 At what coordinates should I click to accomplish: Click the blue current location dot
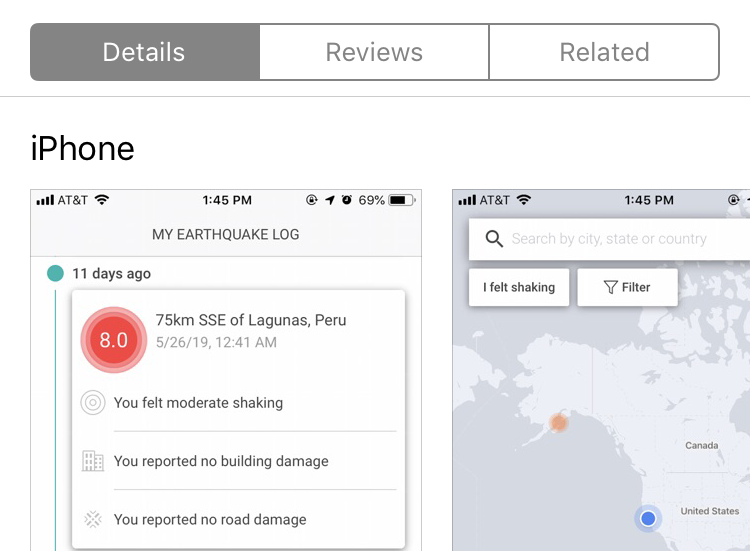[648, 518]
